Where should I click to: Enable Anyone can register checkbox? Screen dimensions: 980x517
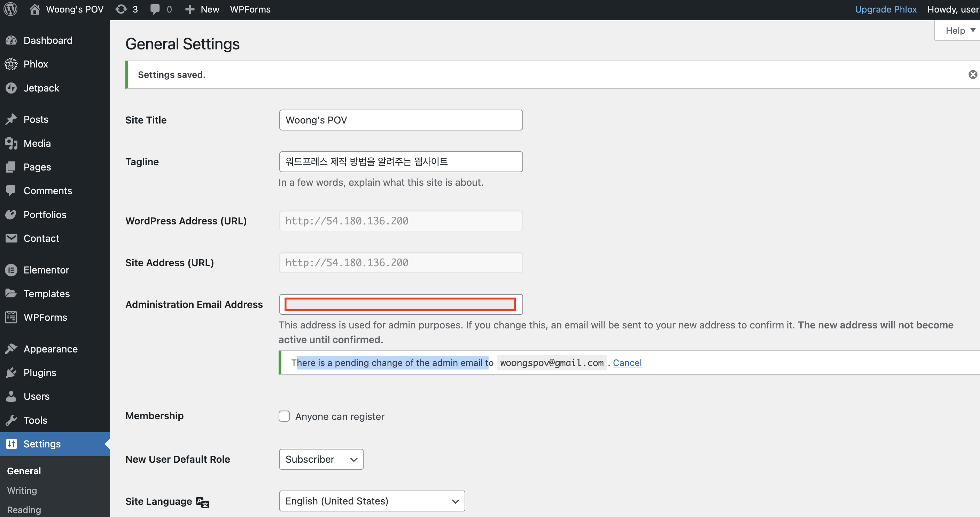pos(284,416)
